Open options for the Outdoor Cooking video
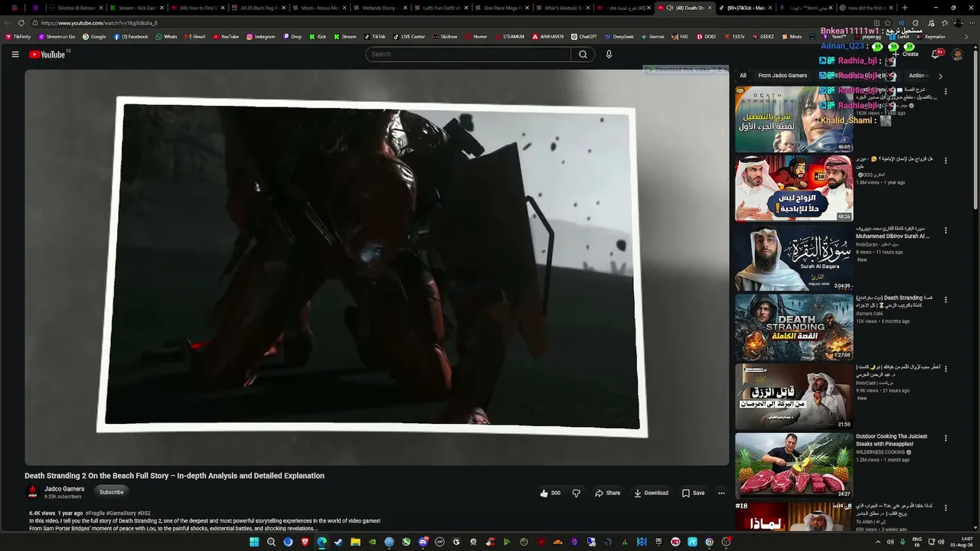This screenshot has height=551, width=980. pyautogui.click(x=946, y=439)
